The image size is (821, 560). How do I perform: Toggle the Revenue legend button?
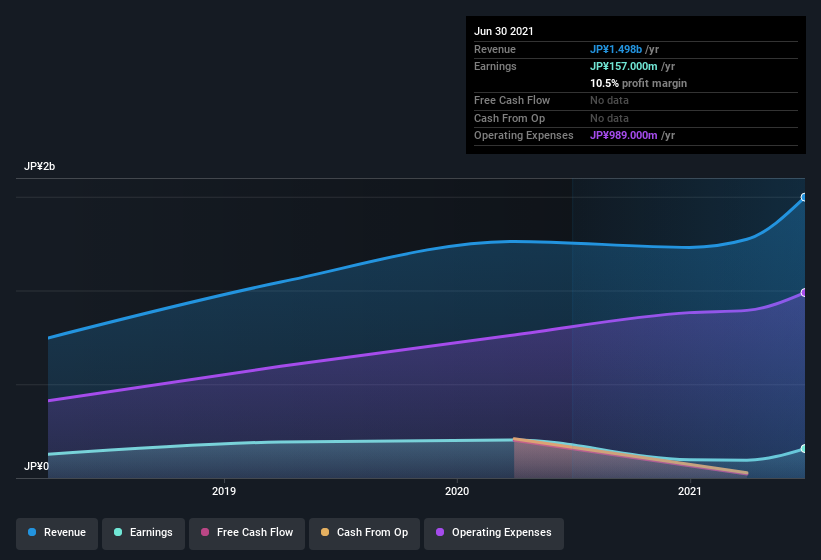click(57, 533)
